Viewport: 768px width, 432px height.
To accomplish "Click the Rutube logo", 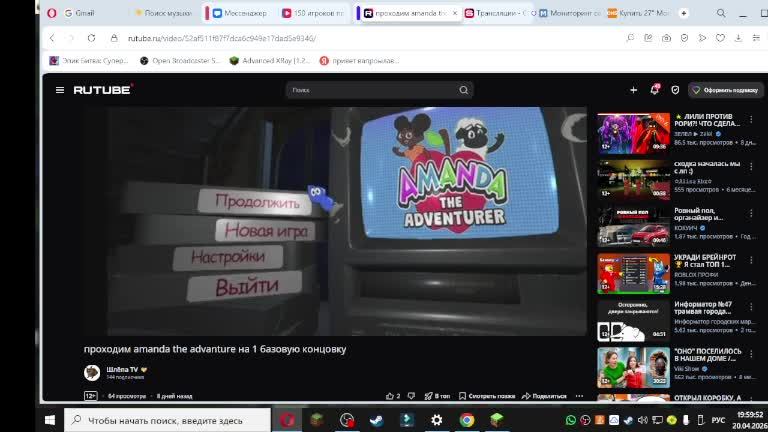I will 103,90.
